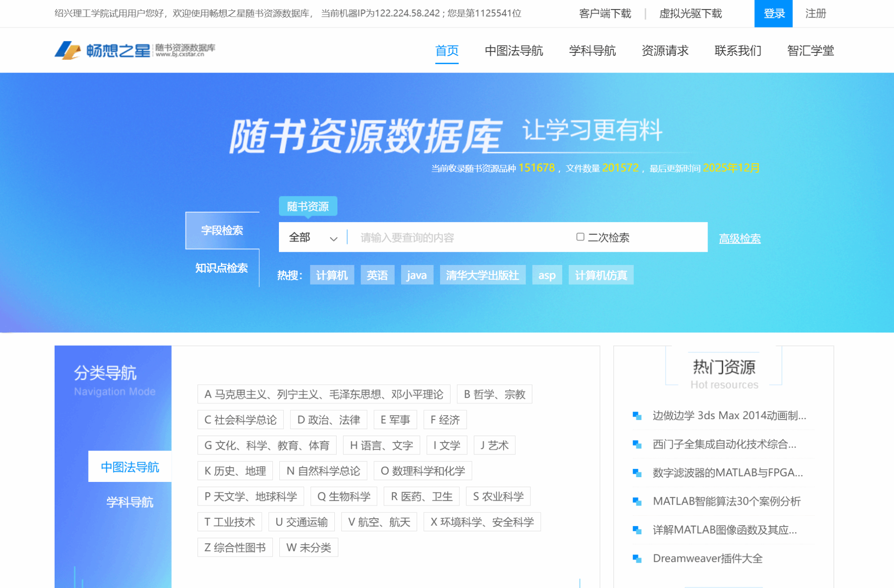Switch the sidebar to 学科导航

tap(130, 502)
